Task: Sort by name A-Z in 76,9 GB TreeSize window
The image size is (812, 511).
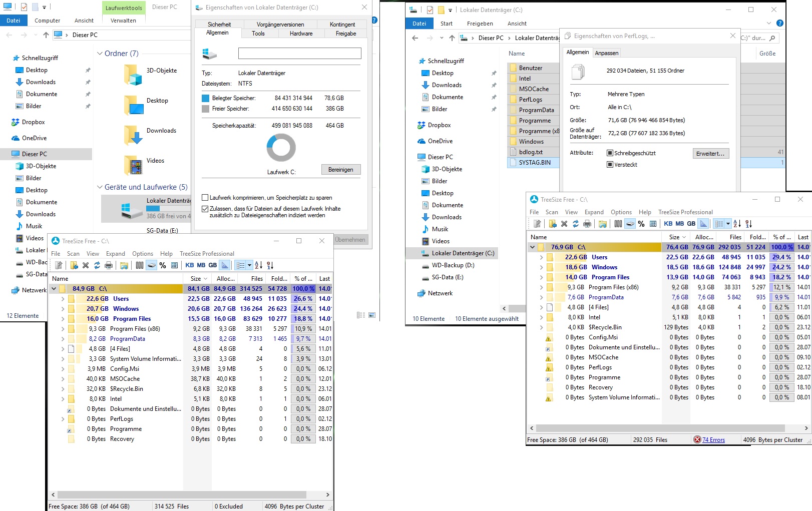Action: [x=737, y=224]
